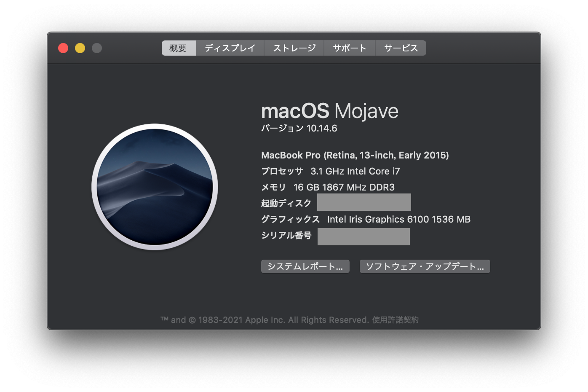Image resolution: width=588 pixels, height=392 pixels.
Task: Click the メモリ label
Action: click(x=274, y=187)
